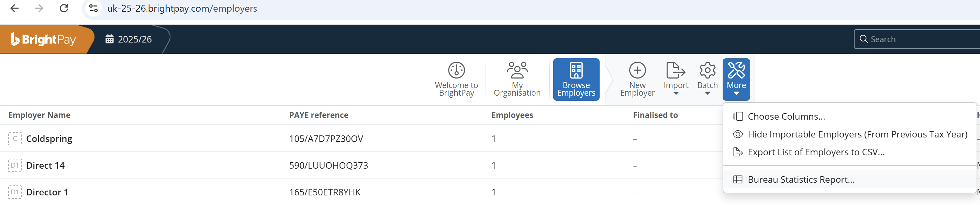Collapse the More dropdown menu
The height and width of the screenshot is (205, 980).
click(736, 79)
